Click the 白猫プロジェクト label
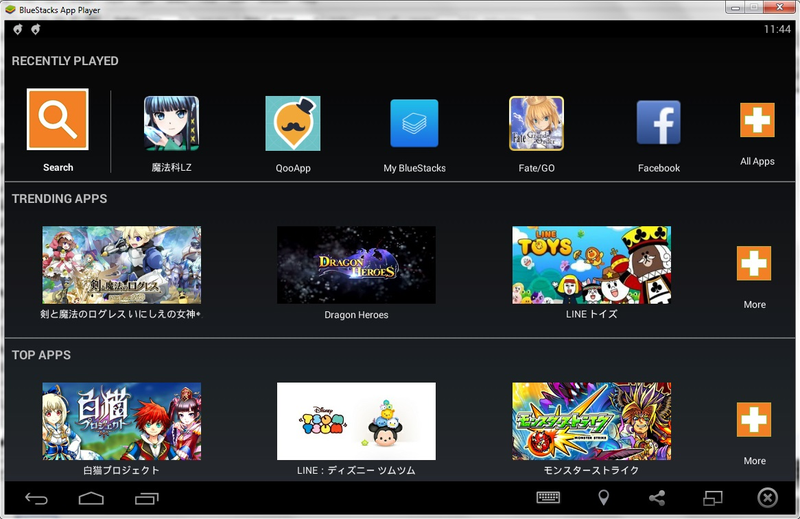Viewport: 800px width, 519px height. point(121,470)
